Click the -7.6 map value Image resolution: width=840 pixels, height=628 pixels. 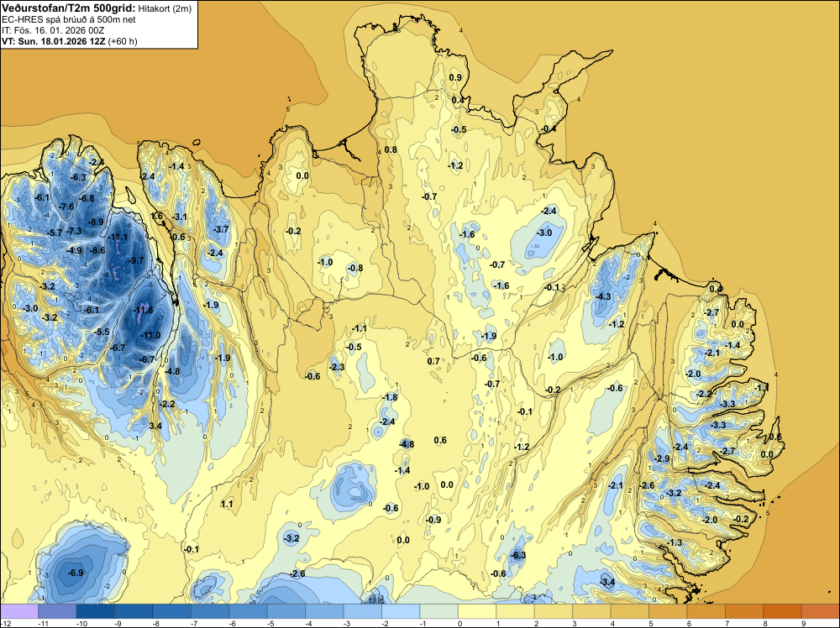tap(67, 207)
